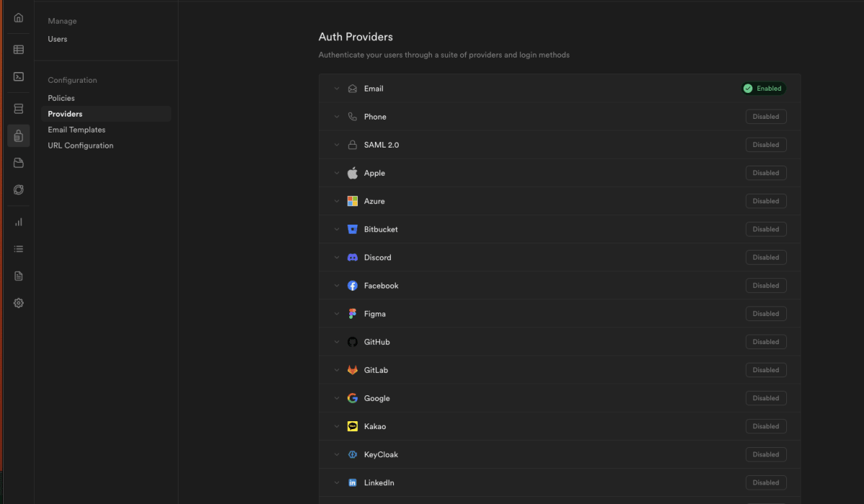The height and width of the screenshot is (504, 864).
Task: Click the Azure Disabled status badge
Action: click(x=766, y=201)
